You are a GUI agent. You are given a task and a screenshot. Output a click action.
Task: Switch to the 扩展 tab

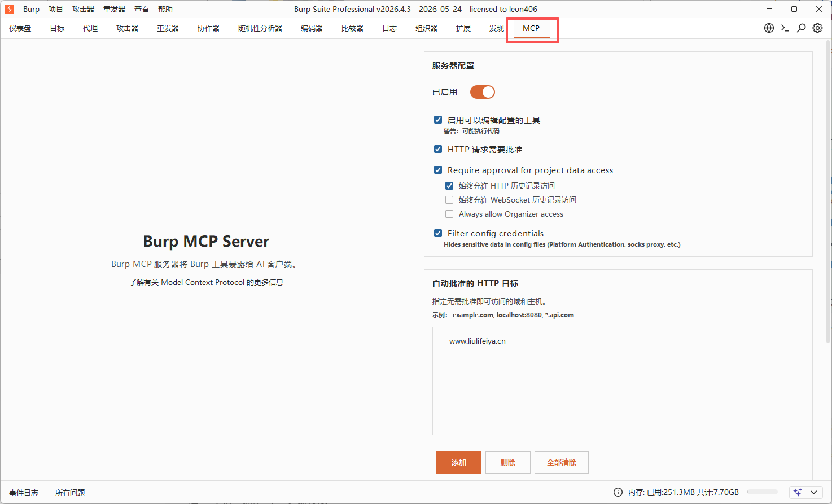pos(463,28)
